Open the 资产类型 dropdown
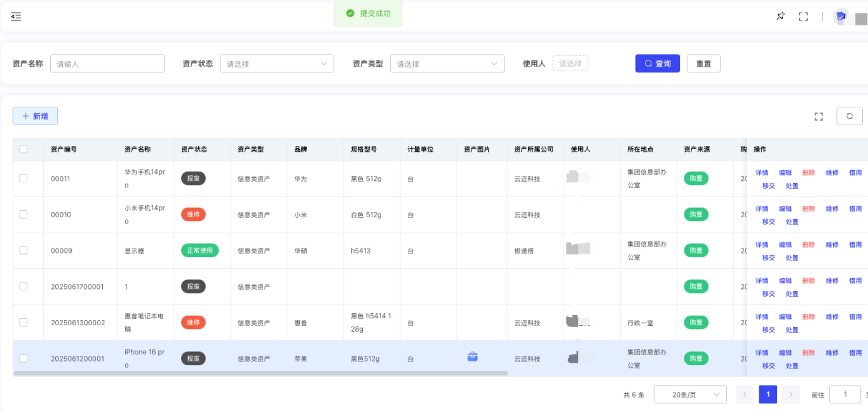The image size is (868, 411). coord(447,64)
